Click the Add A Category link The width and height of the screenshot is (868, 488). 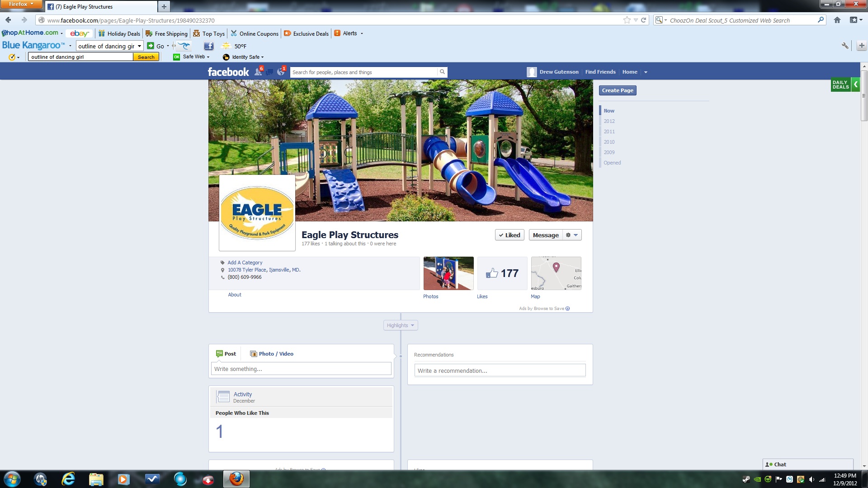[x=245, y=263]
